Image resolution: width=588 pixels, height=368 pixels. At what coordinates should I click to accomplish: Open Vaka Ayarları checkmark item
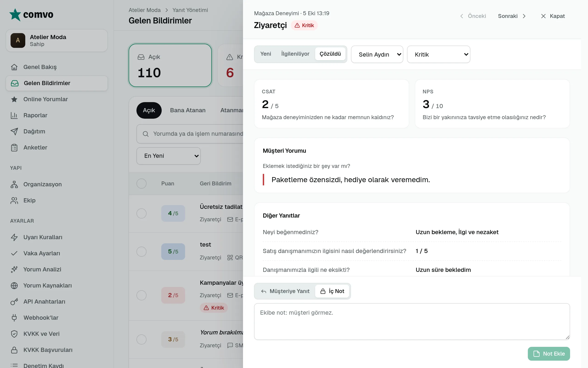(x=57, y=253)
